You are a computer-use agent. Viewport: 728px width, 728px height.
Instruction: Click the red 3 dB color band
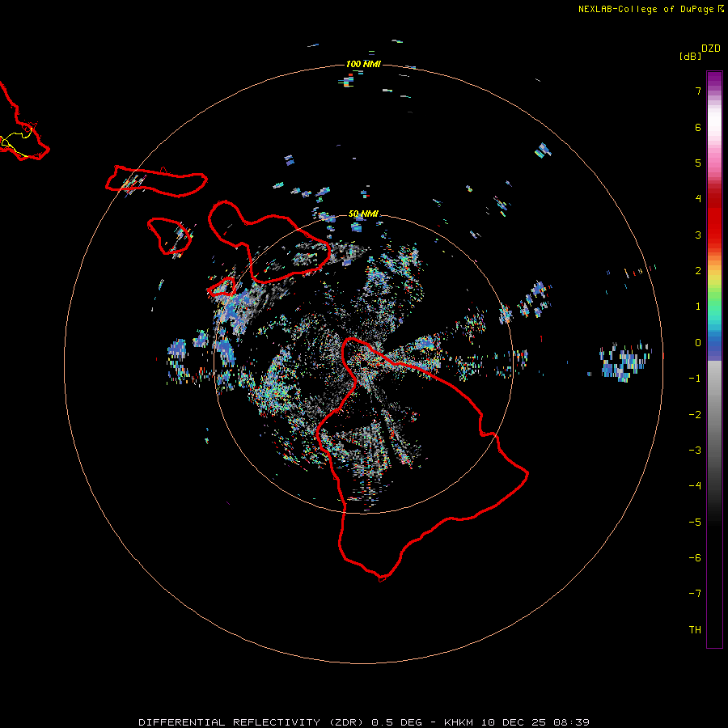click(x=714, y=235)
